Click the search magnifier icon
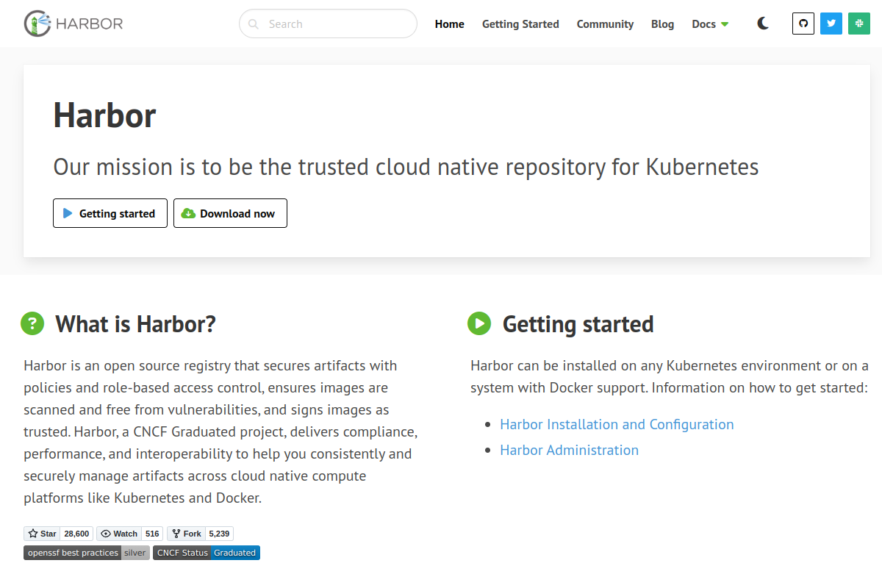Viewport: 882px width, 588px height. pyautogui.click(x=254, y=24)
